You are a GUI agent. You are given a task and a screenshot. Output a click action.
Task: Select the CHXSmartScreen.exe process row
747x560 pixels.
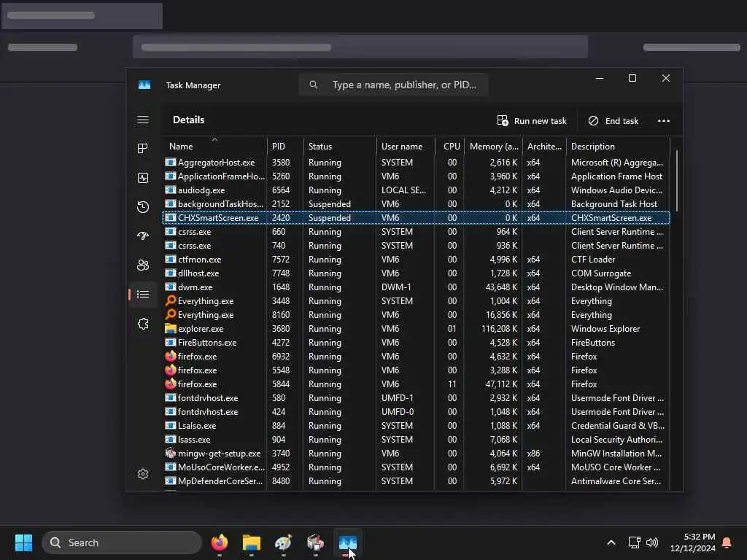(x=417, y=217)
